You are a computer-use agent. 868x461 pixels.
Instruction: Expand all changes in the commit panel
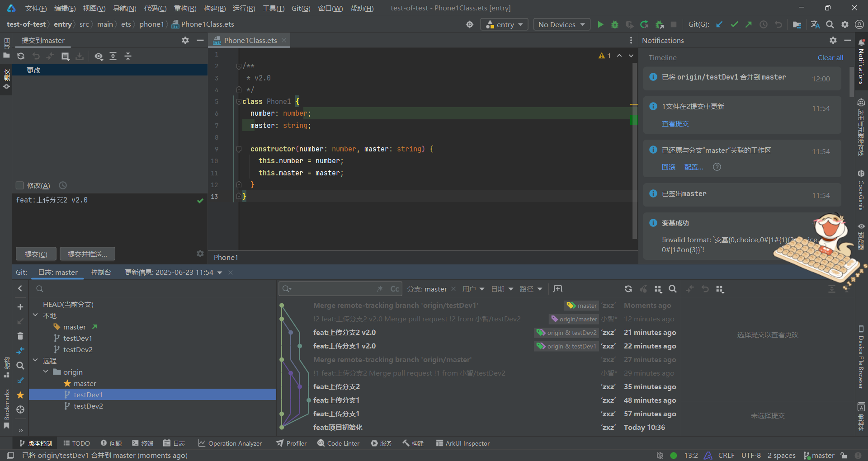click(113, 56)
